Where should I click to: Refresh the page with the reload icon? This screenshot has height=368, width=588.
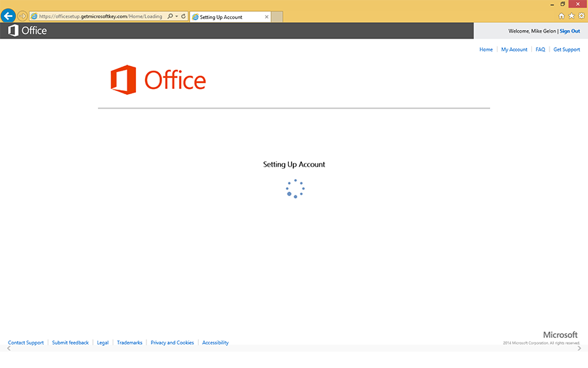click(x=184, y=16)
